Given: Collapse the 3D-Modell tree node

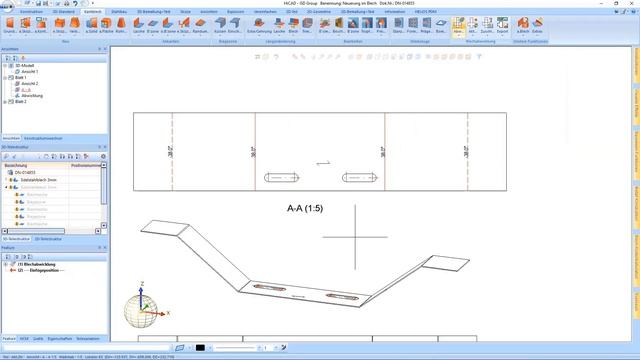Looking at the screenshot, I should click(5, 65).
